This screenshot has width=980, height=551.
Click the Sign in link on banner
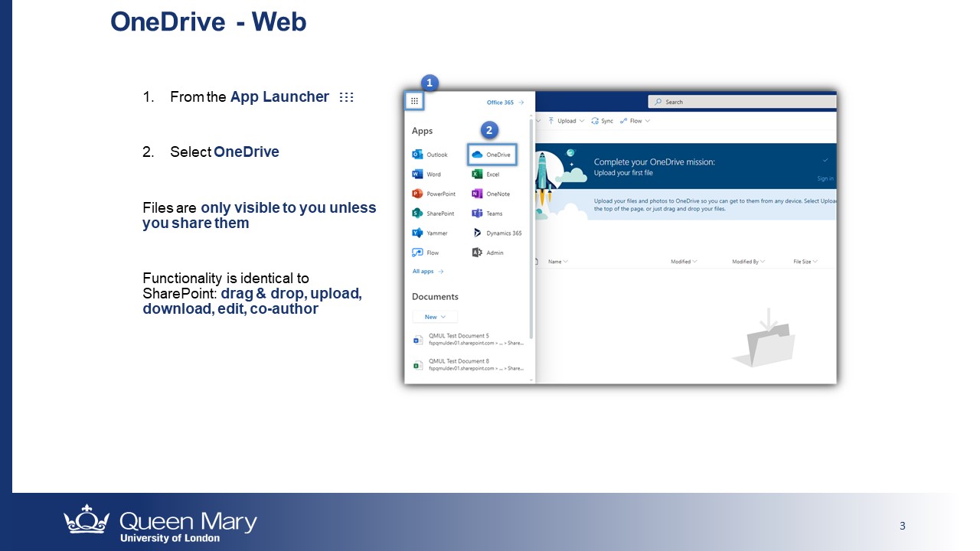[x=825, y=179]
